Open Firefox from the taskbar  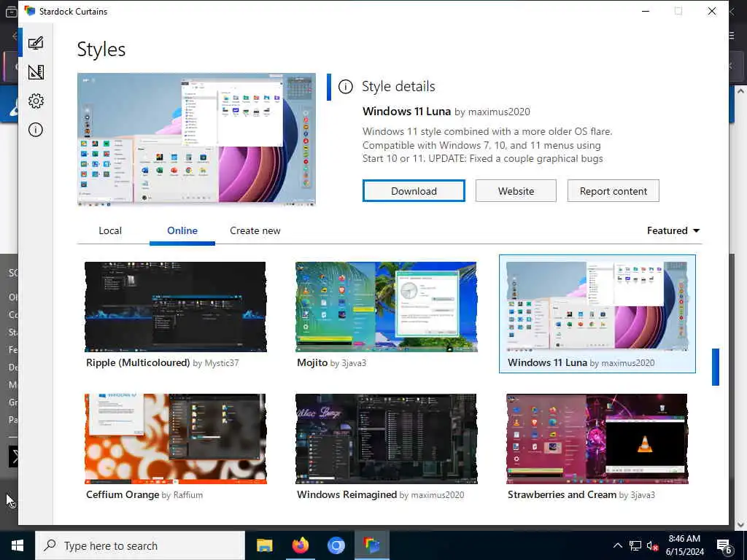click(300, 545)
